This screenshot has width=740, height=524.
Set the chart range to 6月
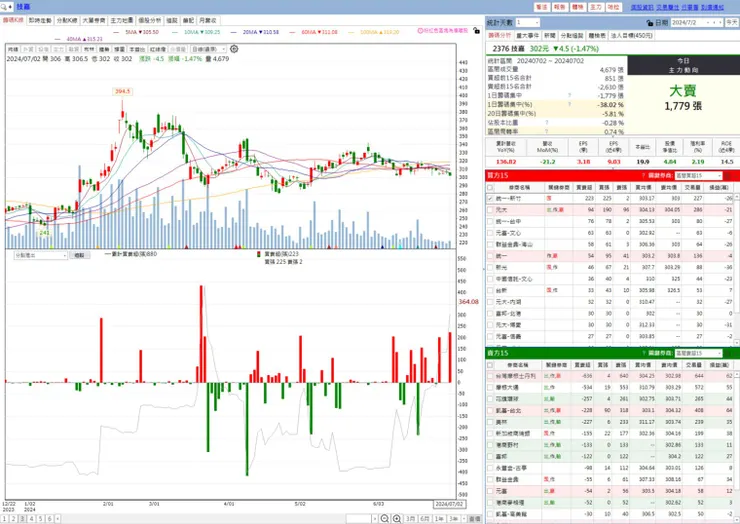(x=425, y=519)
